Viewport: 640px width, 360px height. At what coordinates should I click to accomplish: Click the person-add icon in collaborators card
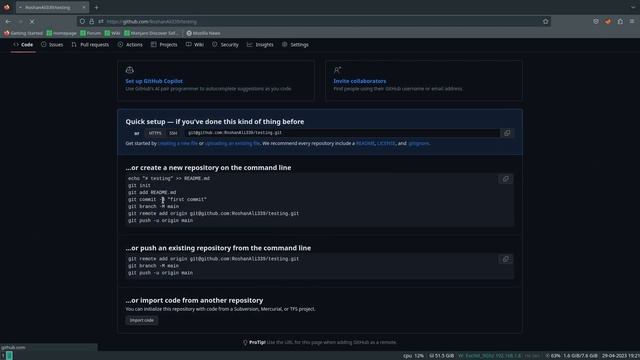pos(337,70)
